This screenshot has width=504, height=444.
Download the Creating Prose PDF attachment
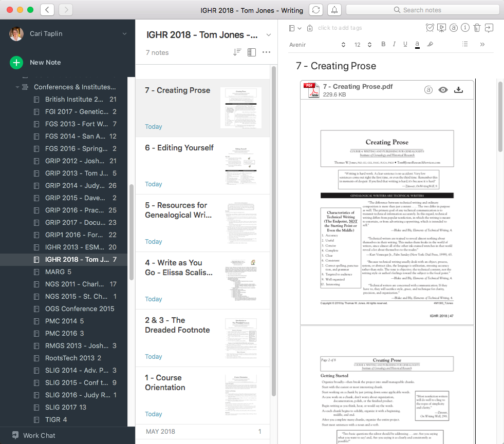click(x=458, y=89)
